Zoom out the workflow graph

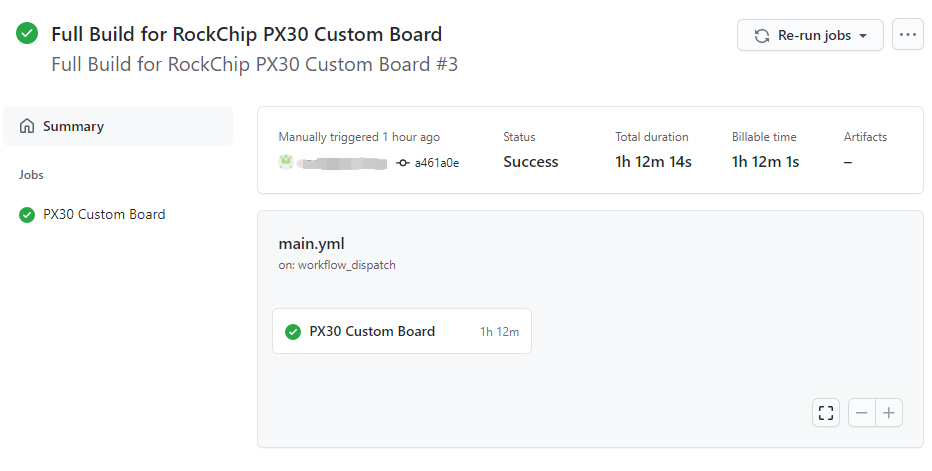pyautogui.click(x=862, y=413)
